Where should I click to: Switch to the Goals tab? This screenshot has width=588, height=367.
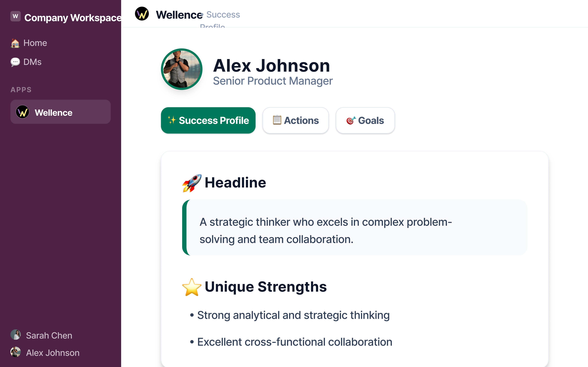pos(365,120)
